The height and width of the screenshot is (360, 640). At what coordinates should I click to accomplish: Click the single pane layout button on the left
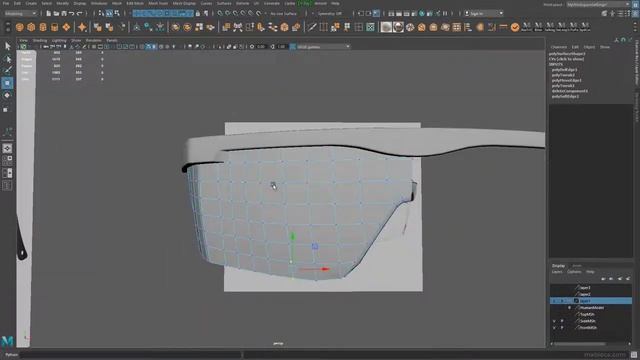click(x=7, y=149)
